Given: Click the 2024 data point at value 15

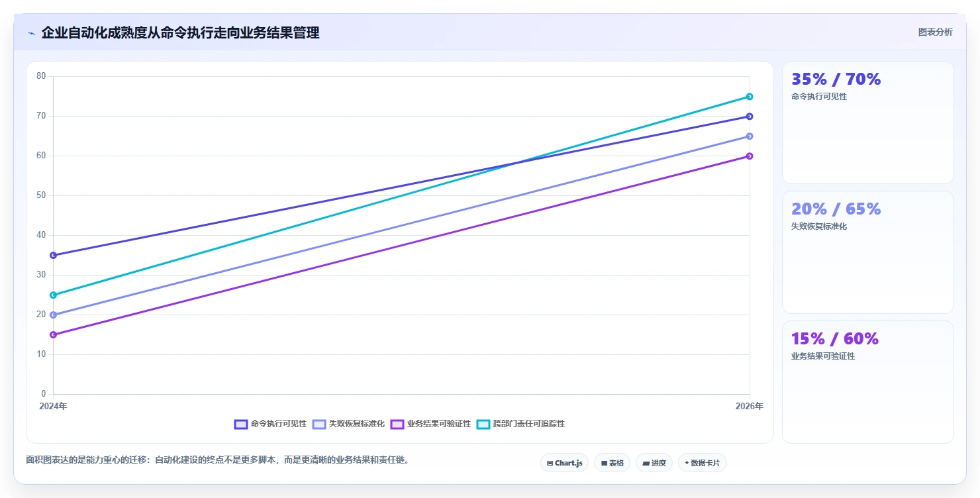Looking at the screenshot, I should click(53, 334).
